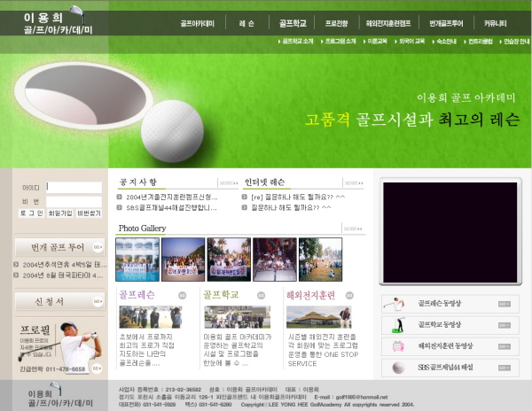The width and height of the screenshot is (532, 411).
Task: Open the 커뮤니티 menu
Action: [x=495, y=23]
